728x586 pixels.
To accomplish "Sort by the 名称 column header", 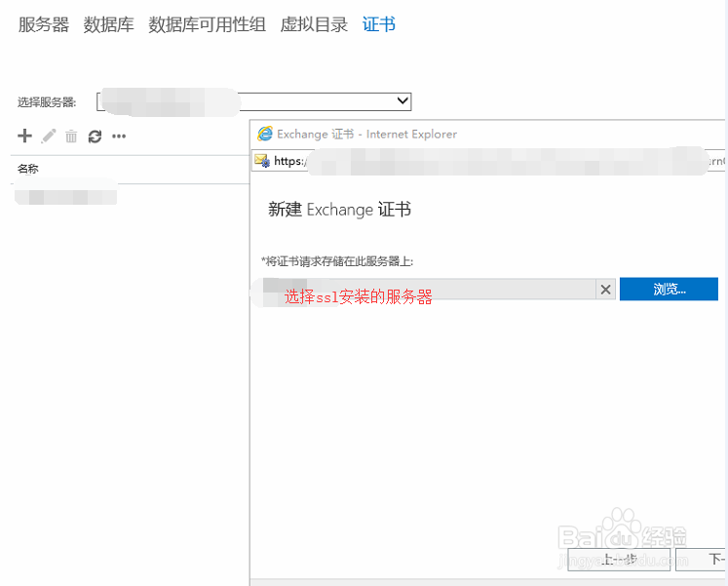I will [28, 169].
